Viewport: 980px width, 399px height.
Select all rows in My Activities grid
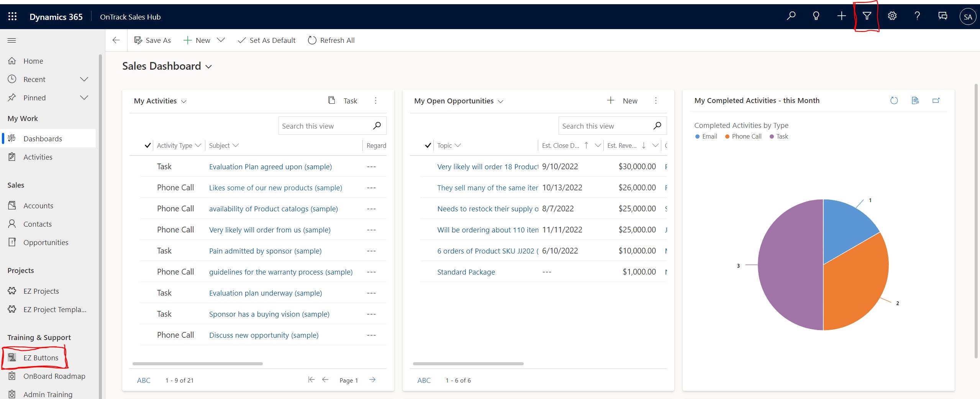147,146
